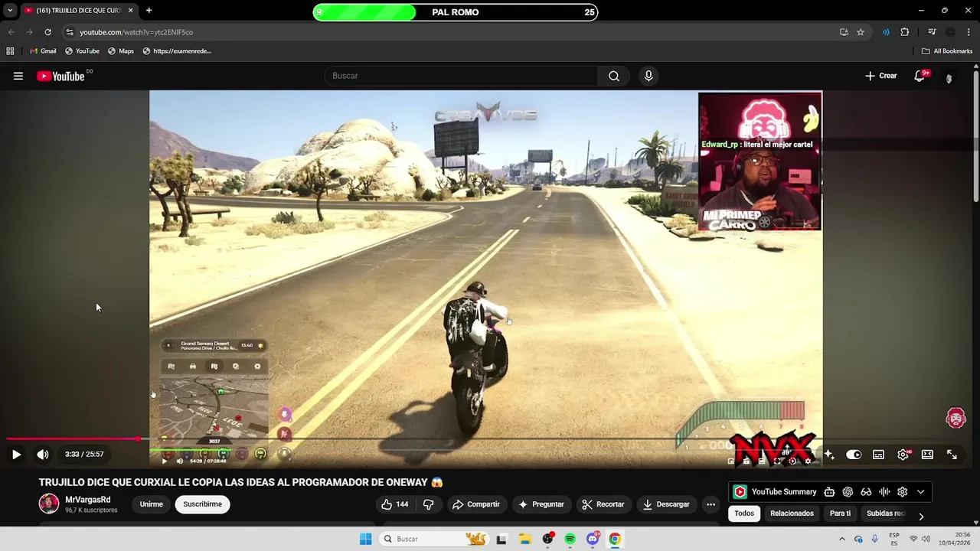Dislike the video
The image size is (980, 551).
coord(428,504)
